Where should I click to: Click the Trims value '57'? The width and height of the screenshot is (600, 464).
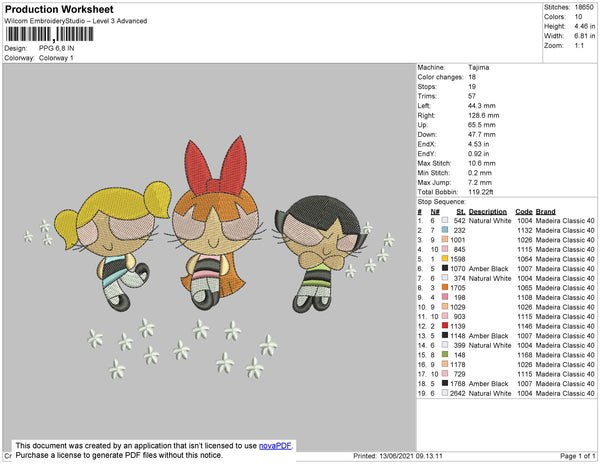click(472, 96)
